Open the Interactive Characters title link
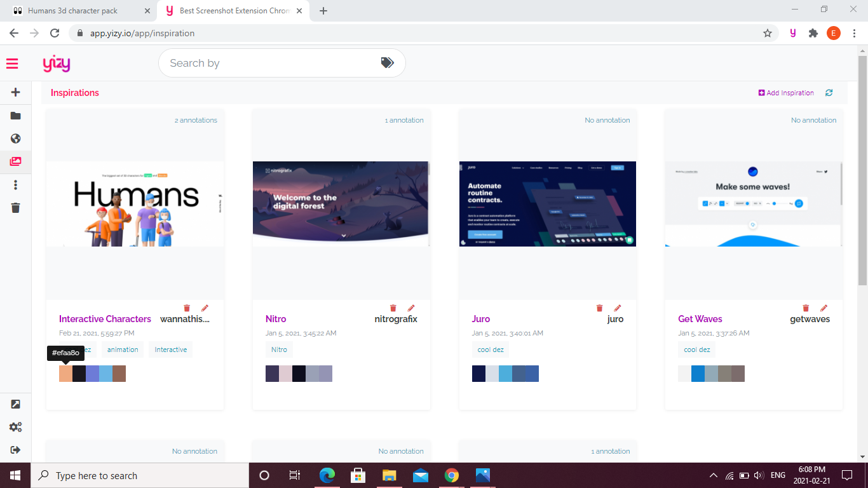 point(105,319)
